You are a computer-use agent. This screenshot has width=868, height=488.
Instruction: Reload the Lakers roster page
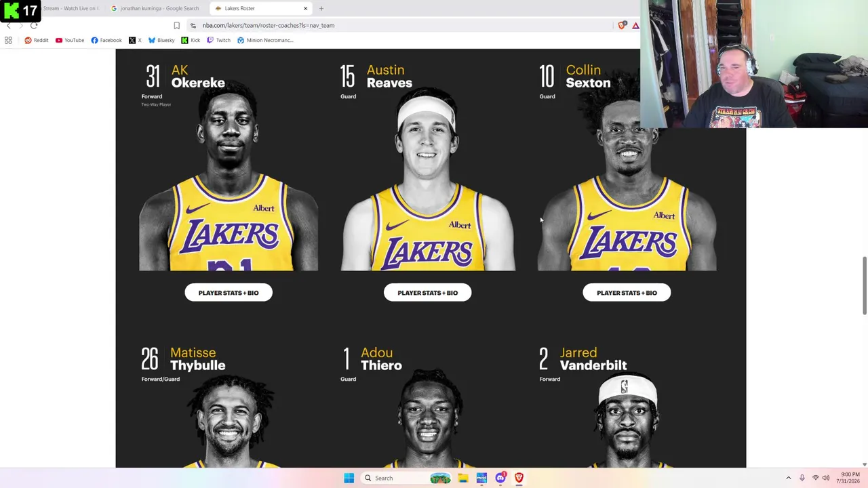coord(34,25)
